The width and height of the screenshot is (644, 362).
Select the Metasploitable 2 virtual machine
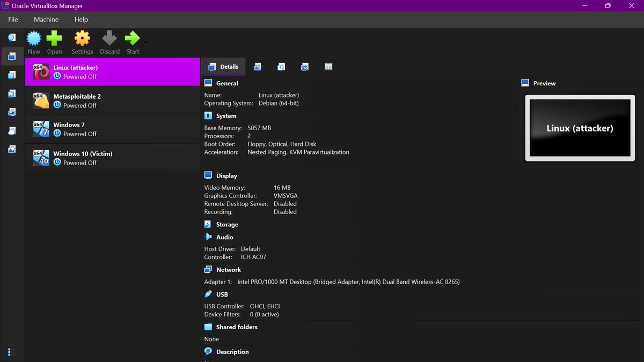[x=112, y=101]
